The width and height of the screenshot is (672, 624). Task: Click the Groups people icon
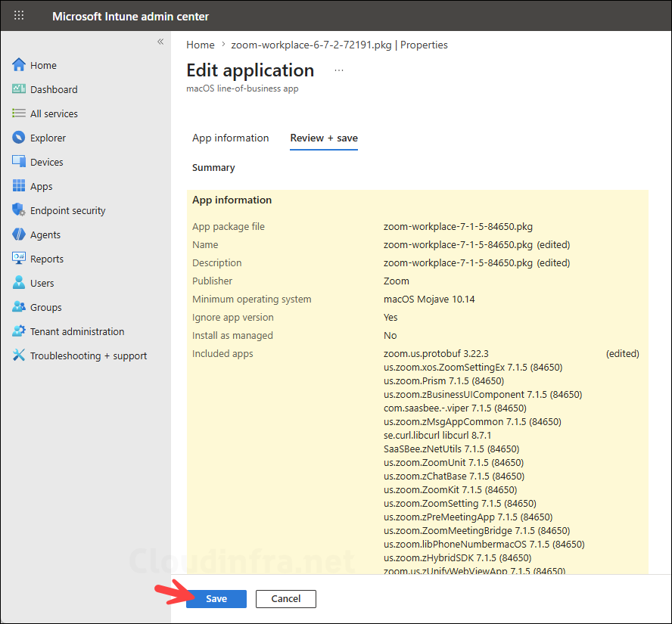pos(19,307)
